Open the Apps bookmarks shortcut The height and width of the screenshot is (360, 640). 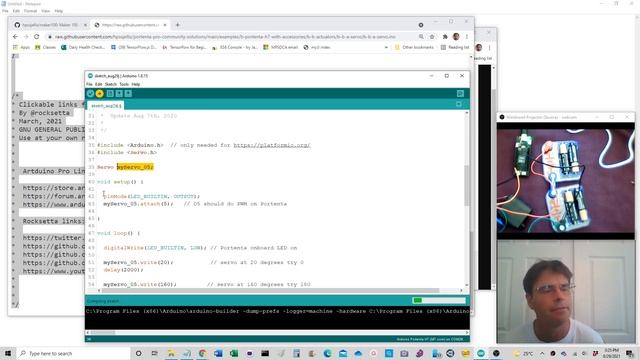(22, 47)
